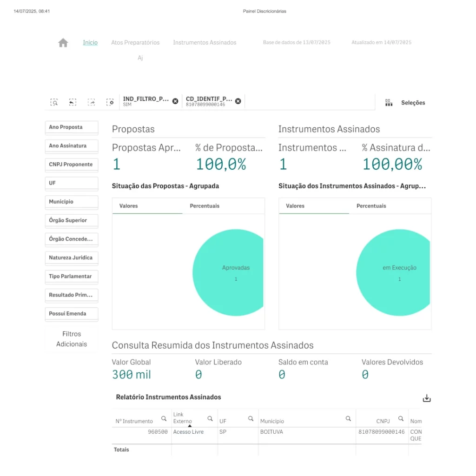476x476 pixels.
Task: Search within the Município column
Action: (x=348, y=418)
